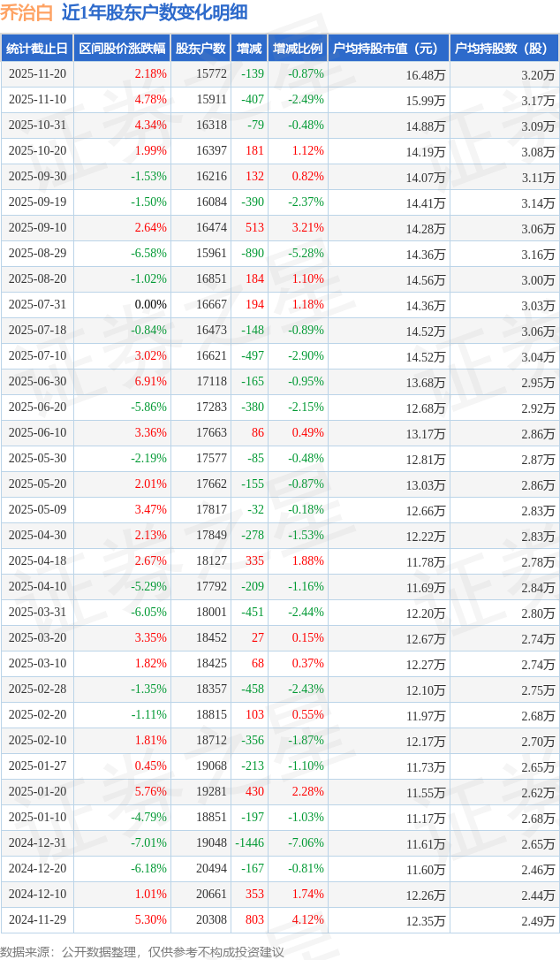Select the shareholder count 15772 cell

(x=211, y=74)
